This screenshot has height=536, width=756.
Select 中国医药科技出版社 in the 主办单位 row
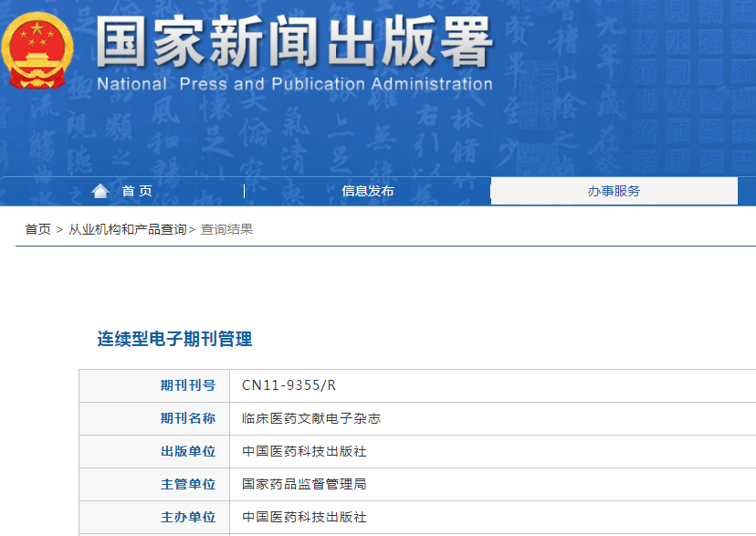pyautogui.click(x=304, y=517)
